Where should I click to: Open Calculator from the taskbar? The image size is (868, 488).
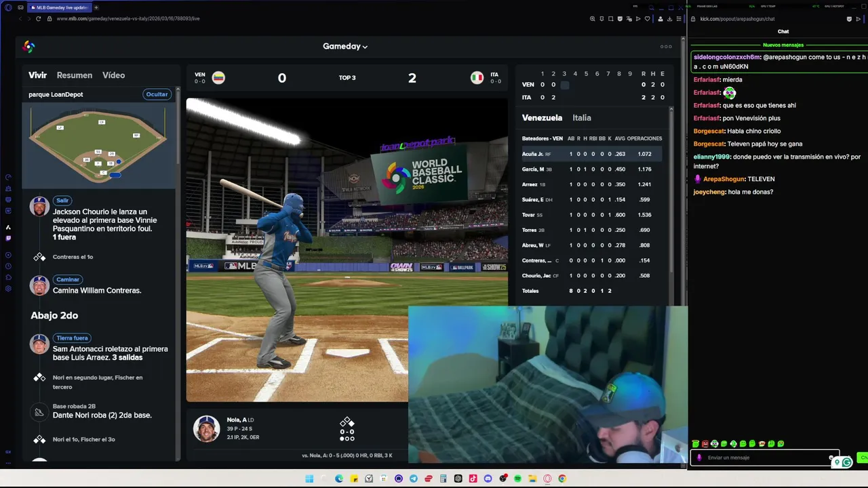pyautogui.click(x=443, y=479)
